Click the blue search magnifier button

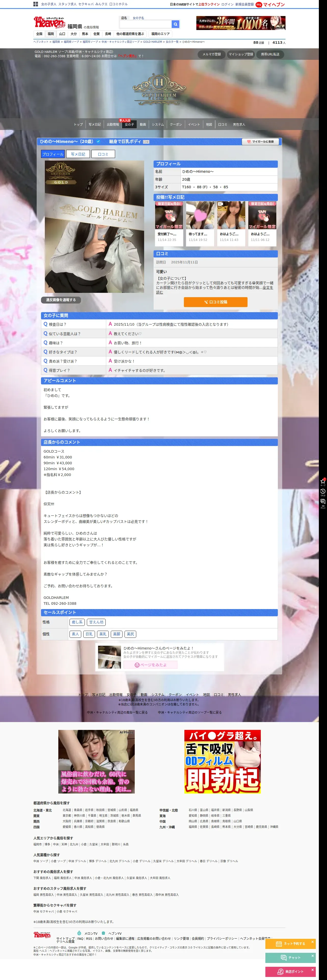[175, 24]
